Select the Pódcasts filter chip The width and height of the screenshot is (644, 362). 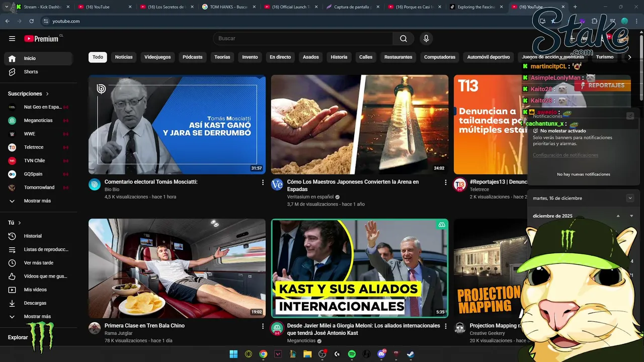coord(192,57)
